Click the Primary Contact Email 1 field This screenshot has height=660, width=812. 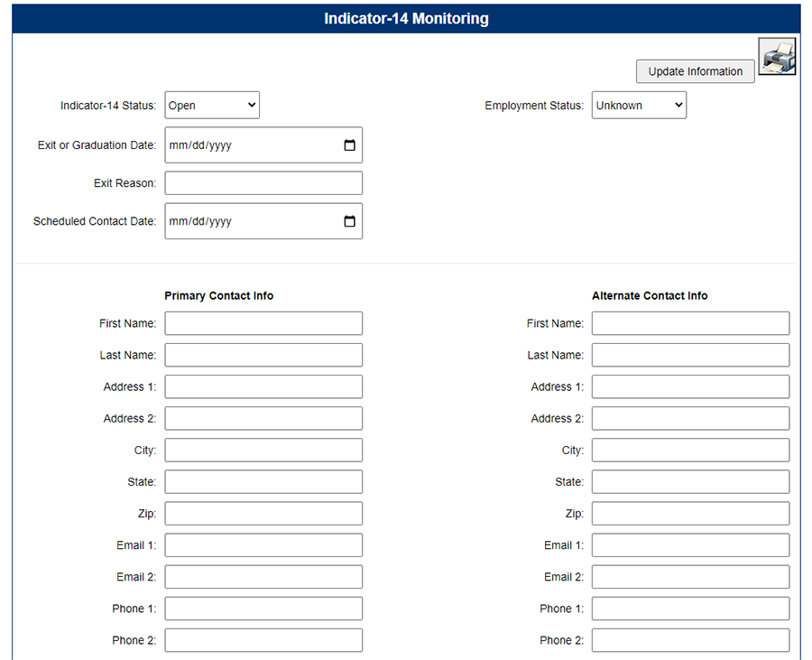pos(263,545)
